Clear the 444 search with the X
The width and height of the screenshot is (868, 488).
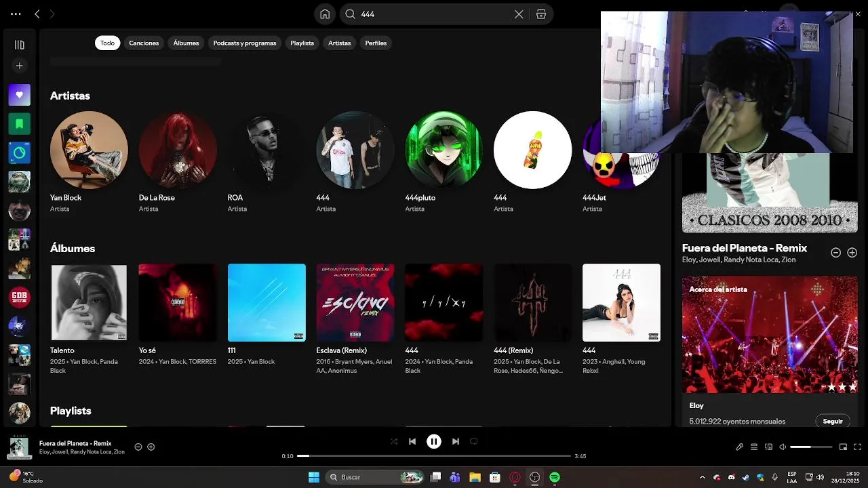click(x=519, y=14)
